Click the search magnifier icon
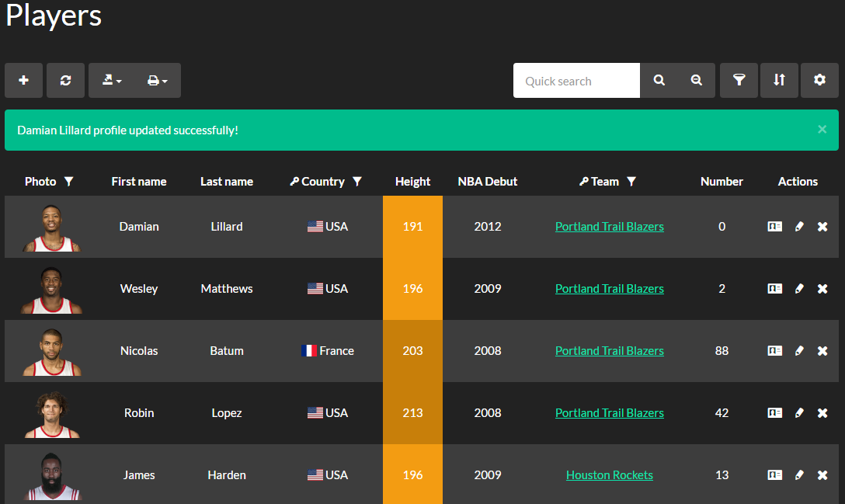This screenshot has height=504, width=845. (x=659, y=81)
